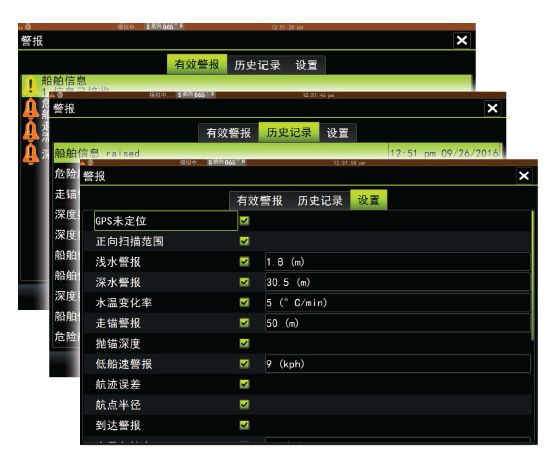
Task: Select the 船舶信息 raised history entry
Action: tap(277, 152)
